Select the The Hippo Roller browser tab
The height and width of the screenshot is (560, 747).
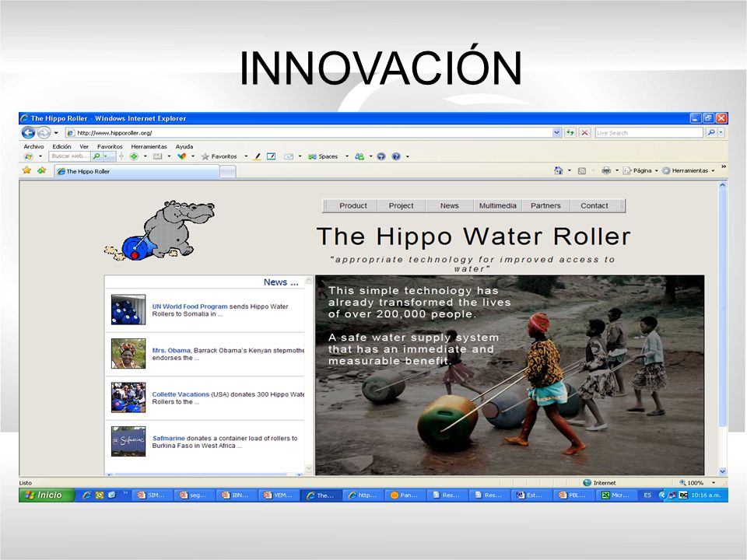coord(137,171)
